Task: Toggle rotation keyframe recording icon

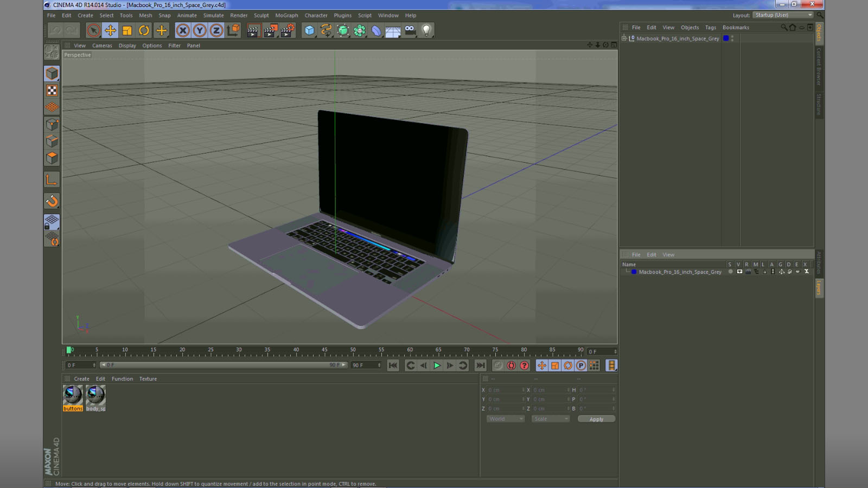Action: click(x=568, y=365)
